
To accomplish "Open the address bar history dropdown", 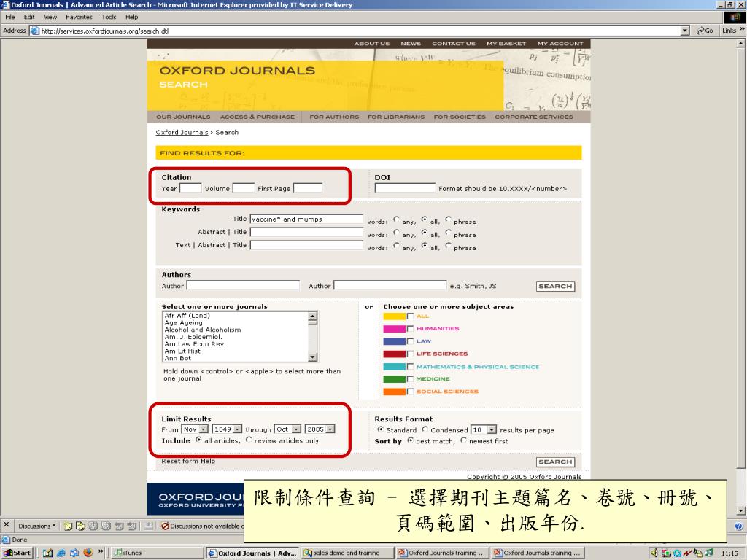I will (x=685, y=31).
